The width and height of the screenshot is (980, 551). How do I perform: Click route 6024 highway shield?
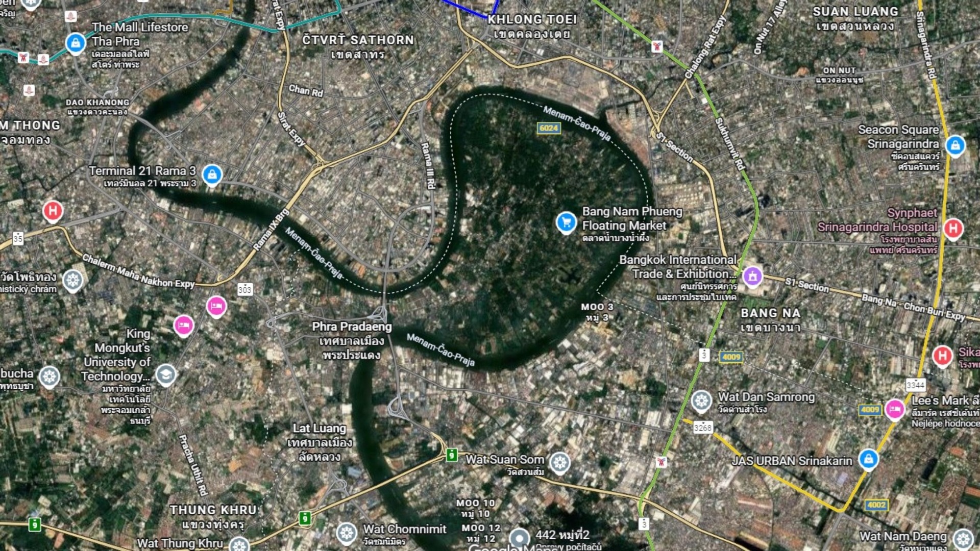[x=549, y=128]
